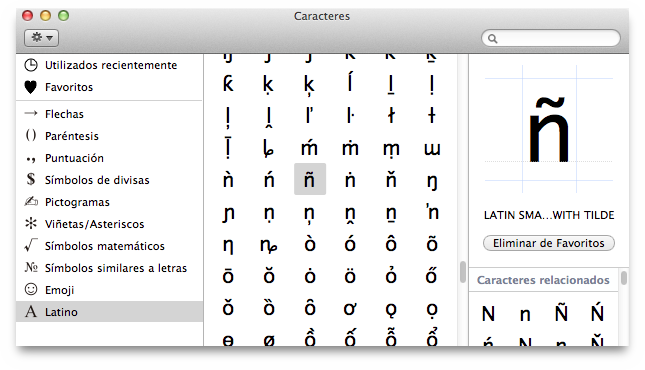Choose related plain lowercase n
645x370 pixels.
coord(525,316)
